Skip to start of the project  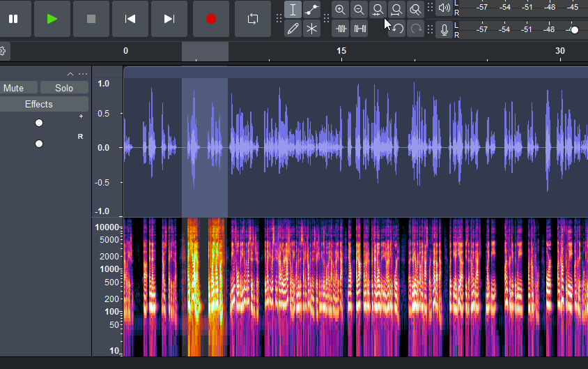130,19
